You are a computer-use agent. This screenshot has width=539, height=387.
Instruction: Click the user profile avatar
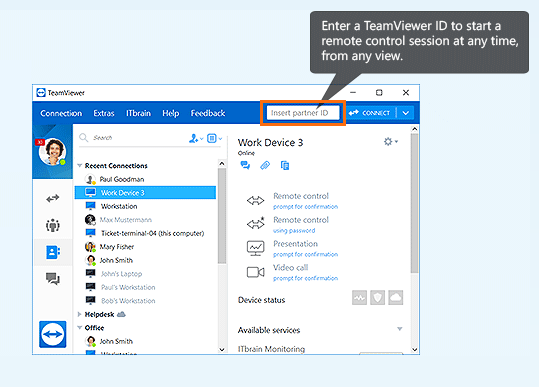(x=52, y=152)
